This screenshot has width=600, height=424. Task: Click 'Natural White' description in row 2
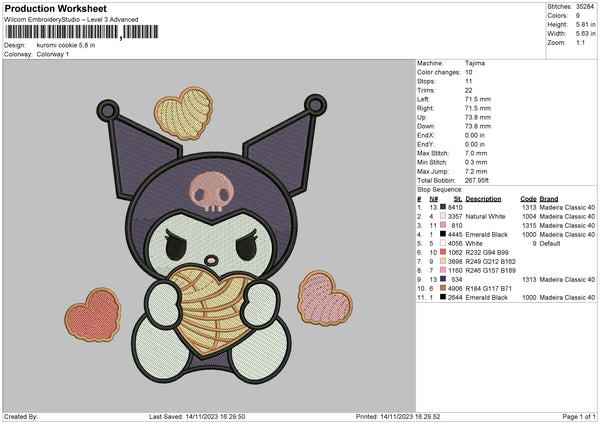pyautogui.click(x=485, y=216)
